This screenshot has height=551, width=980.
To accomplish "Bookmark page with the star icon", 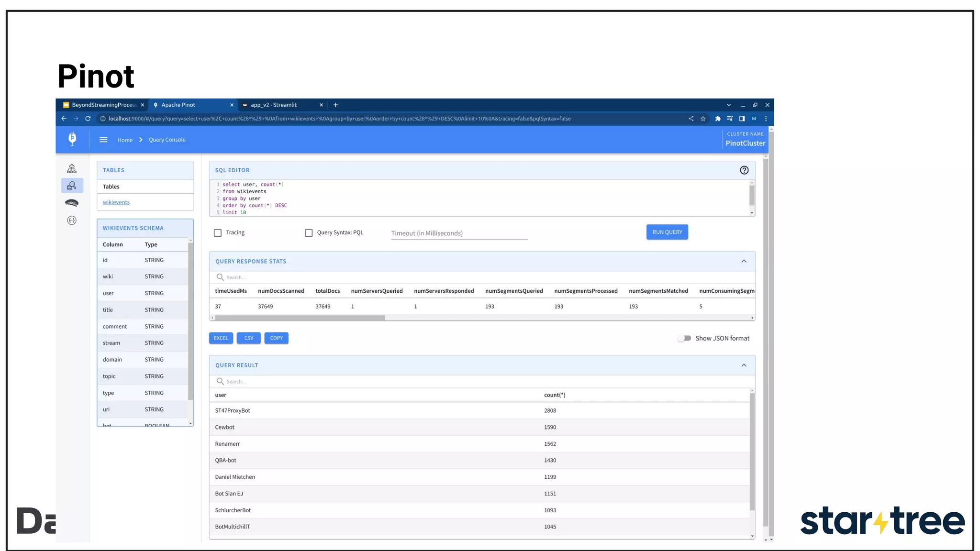I will (x=703, y=119).
